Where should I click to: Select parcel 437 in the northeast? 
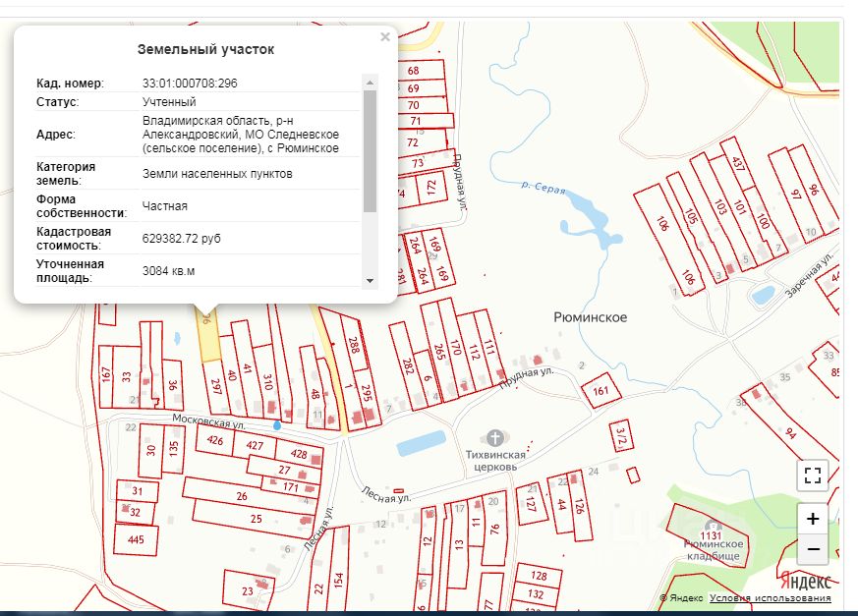738,163
